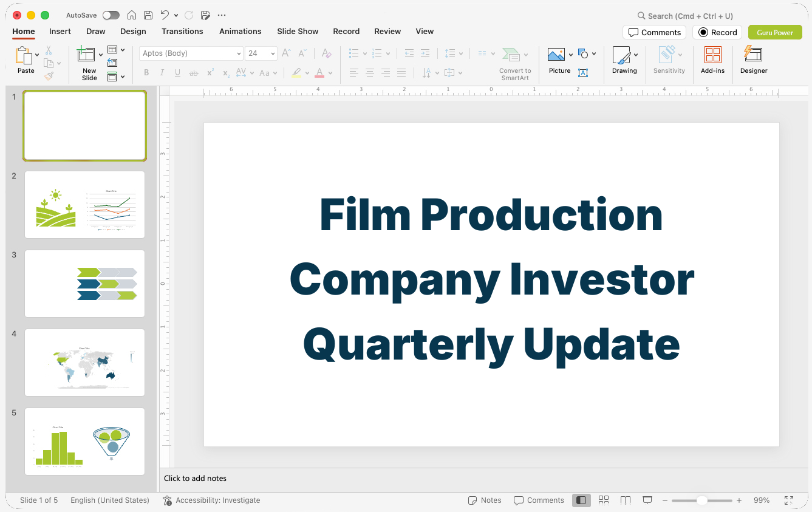This screenshot has height=512, width=812.
Task: Switch to Slide Sorter view
Action: (x=604, y=500)
